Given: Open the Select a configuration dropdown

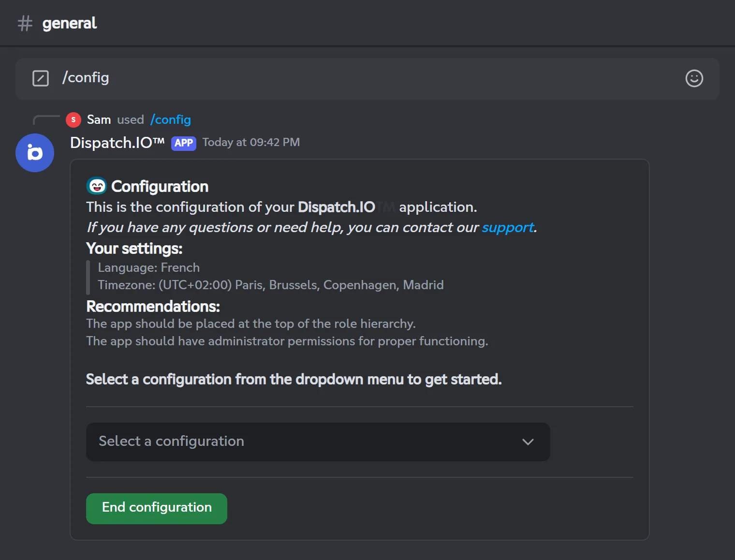Looking at the screenshot, I should pyautogui.click(x=318, y=442).
